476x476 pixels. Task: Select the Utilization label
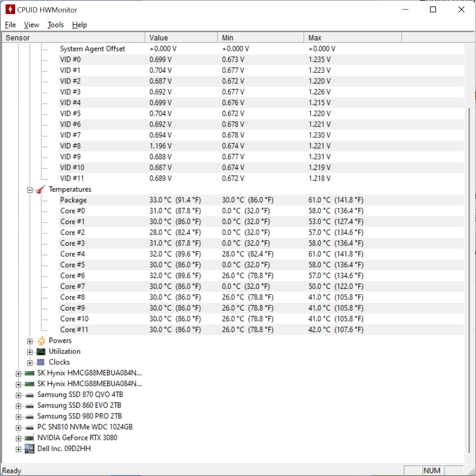click(x=65, y=352)
